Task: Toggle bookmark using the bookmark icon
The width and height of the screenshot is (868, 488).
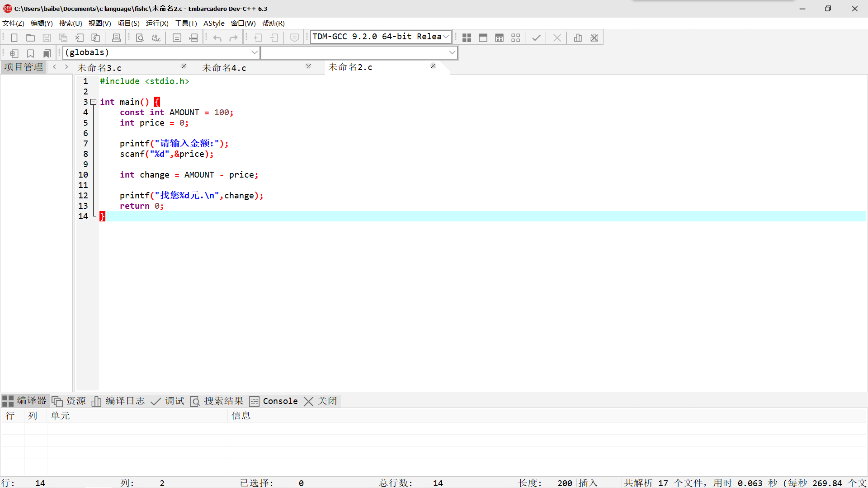Action: pyautogui.click(x=30, y=53)
